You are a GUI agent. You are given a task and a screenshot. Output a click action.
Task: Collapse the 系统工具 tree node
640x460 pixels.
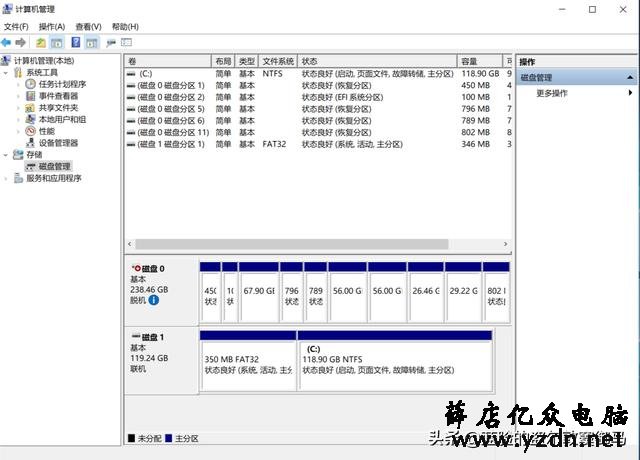(x=6, y=73)
